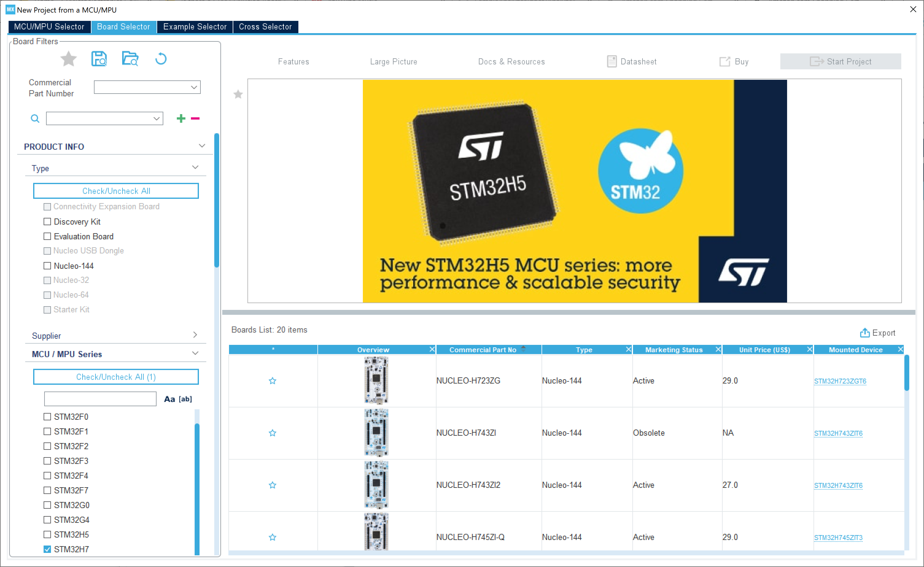
Task: Export the boards list
Action: click(x=877, y=333)
